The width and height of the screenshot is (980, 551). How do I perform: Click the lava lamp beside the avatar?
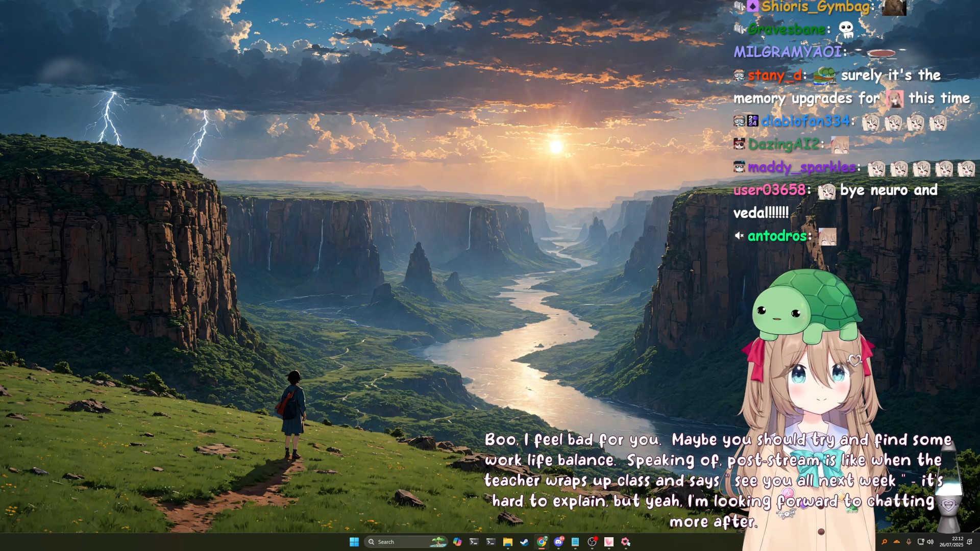point(949,487)
